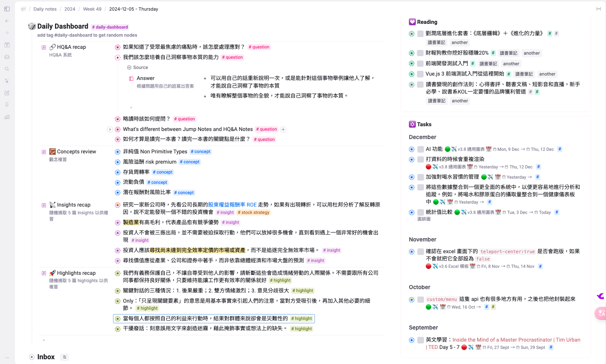Mark Vue.js 3 前端測試入門 reading as done
This screenshot has width=606, height=364.
(420, 74)
